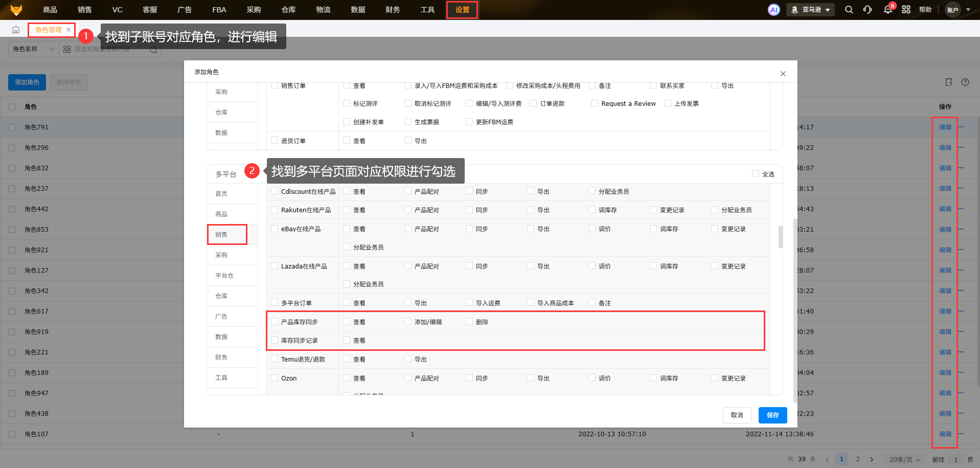980x468 pixels.
Task: Click the dialog's vertical scrollbar thumb
Action: tap(780, 237)
